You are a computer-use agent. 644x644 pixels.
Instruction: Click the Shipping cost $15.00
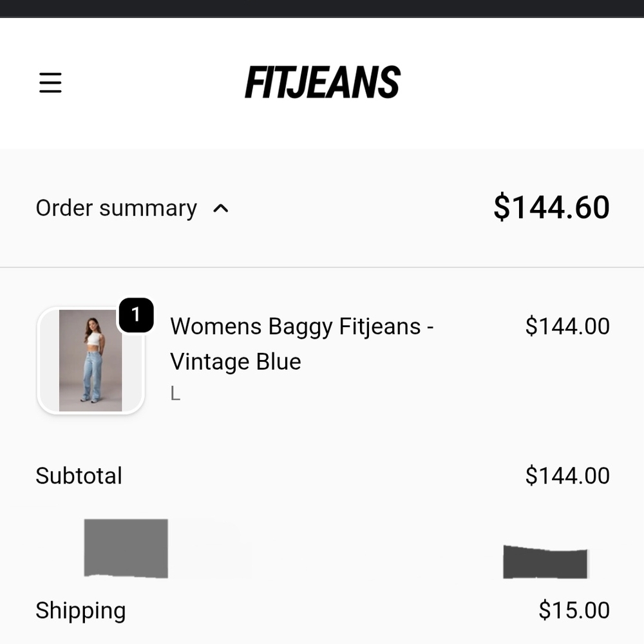(x=574, y=610)
